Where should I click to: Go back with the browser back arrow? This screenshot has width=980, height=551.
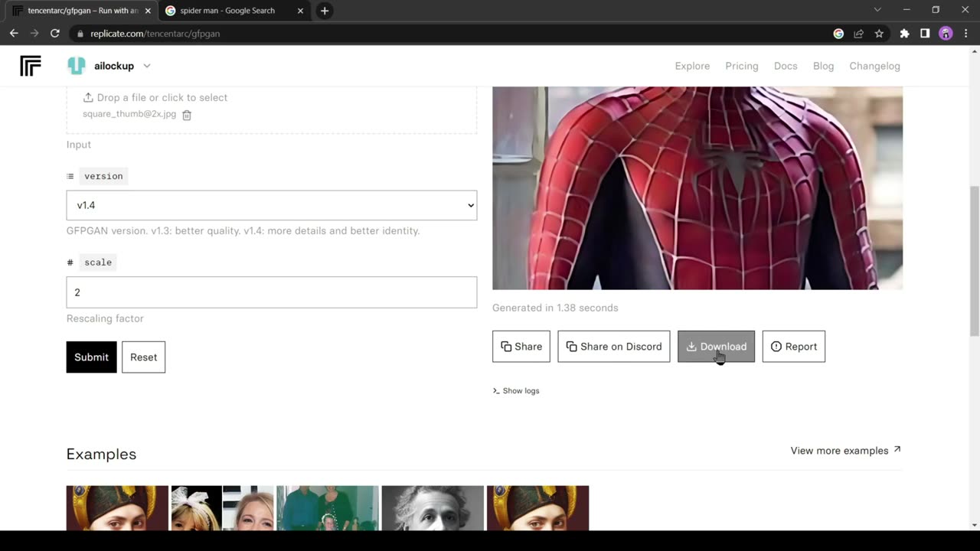[14, 34]
